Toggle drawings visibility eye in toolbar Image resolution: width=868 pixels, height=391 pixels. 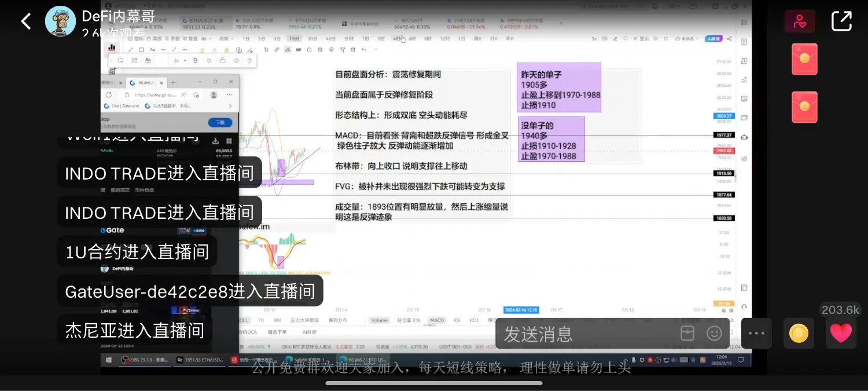[331, 50]
